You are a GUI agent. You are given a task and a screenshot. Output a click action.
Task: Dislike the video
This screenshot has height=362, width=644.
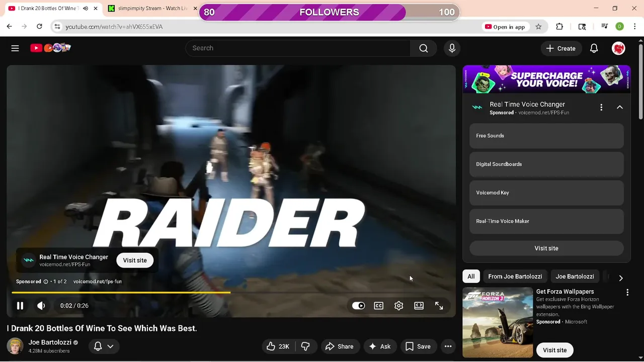pyautogui.click(x=305, y=346)
